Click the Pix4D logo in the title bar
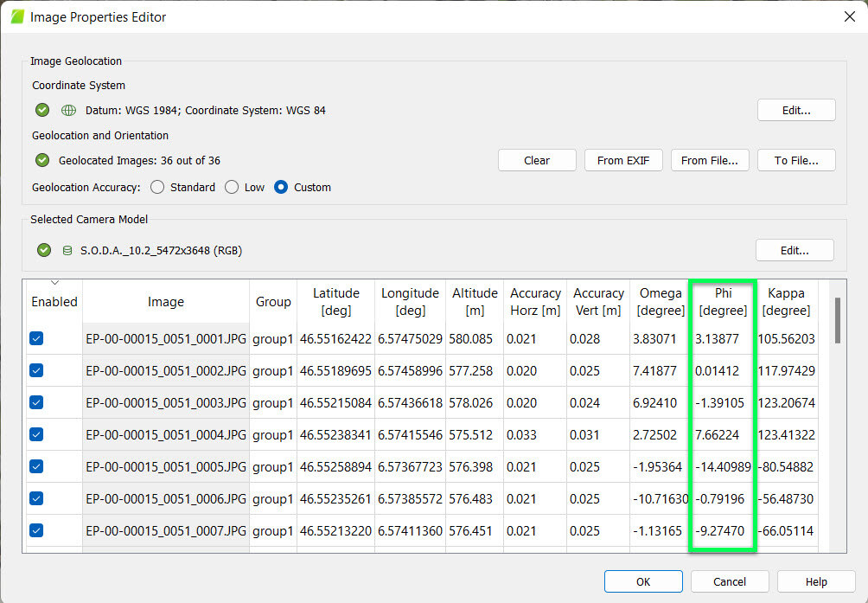The image size is (868, 603). click(16, 16)
